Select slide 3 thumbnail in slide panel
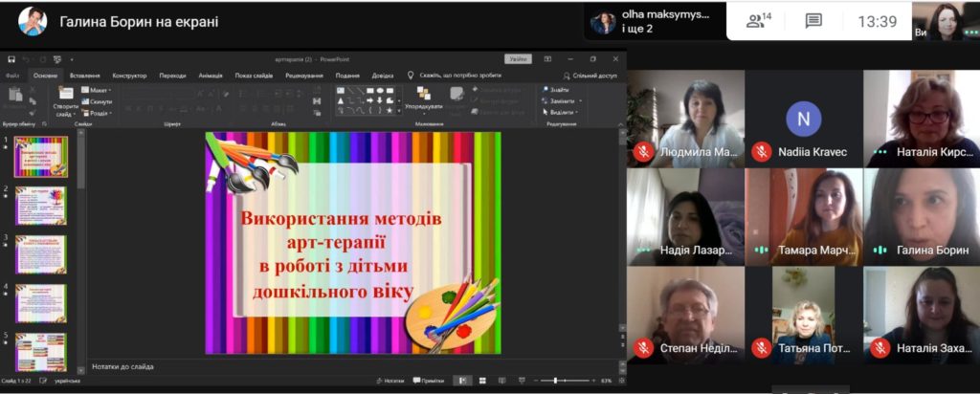 click(40, 254)
